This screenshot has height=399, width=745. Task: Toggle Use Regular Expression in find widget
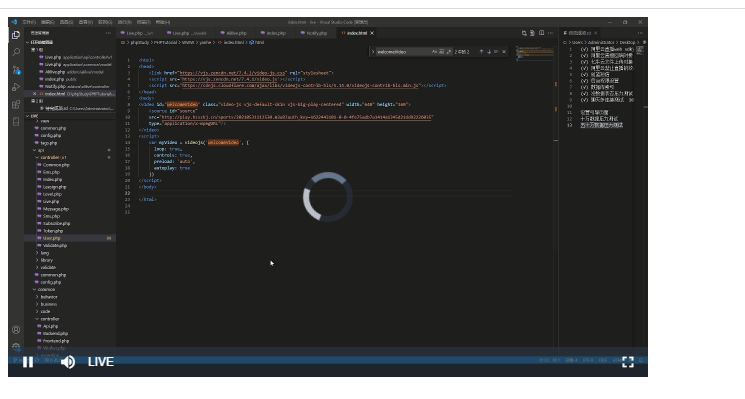[x=449, y=51]
